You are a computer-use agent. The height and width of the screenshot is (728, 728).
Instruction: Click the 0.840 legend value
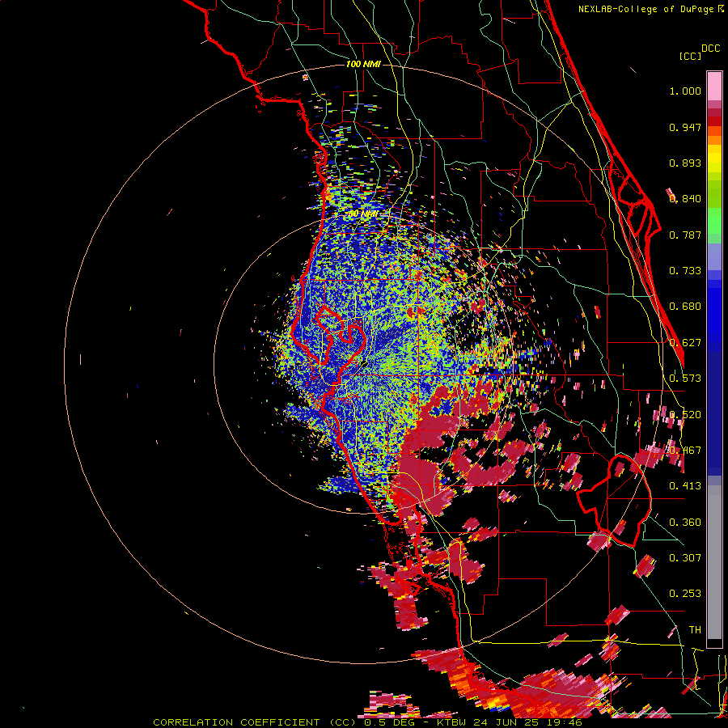685,199
